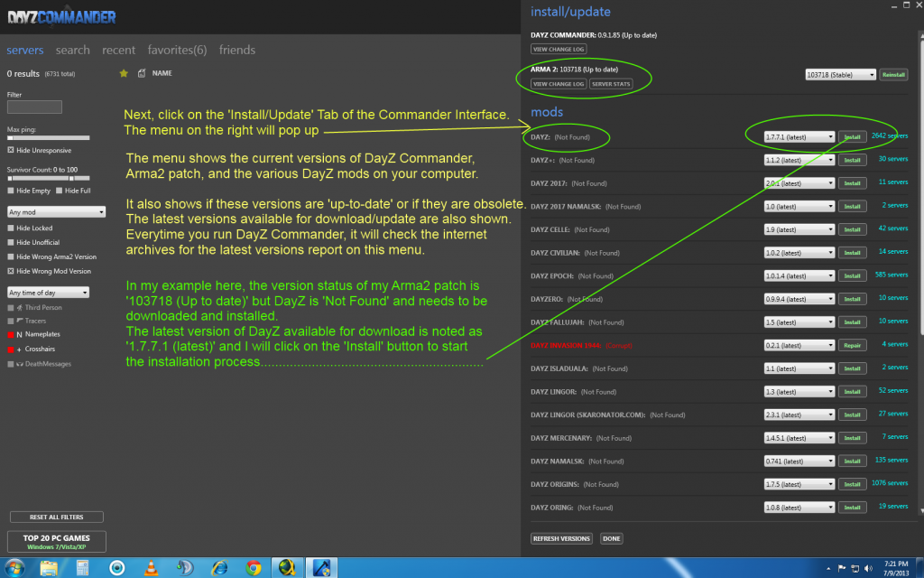Click the volume speaker icon in system tray

868,569
